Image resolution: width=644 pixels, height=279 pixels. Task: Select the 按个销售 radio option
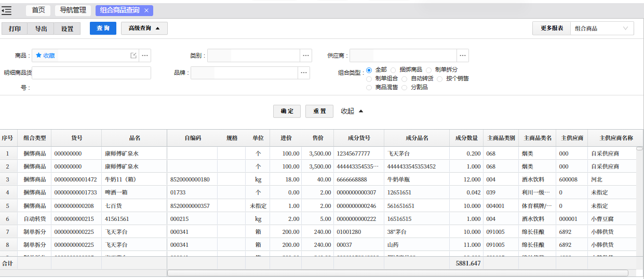pos(440,79)
